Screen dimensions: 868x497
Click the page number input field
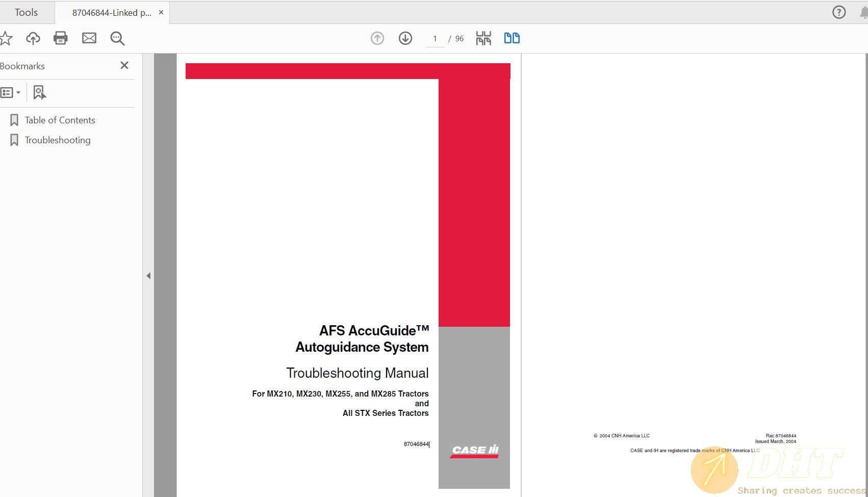[435, 38]
